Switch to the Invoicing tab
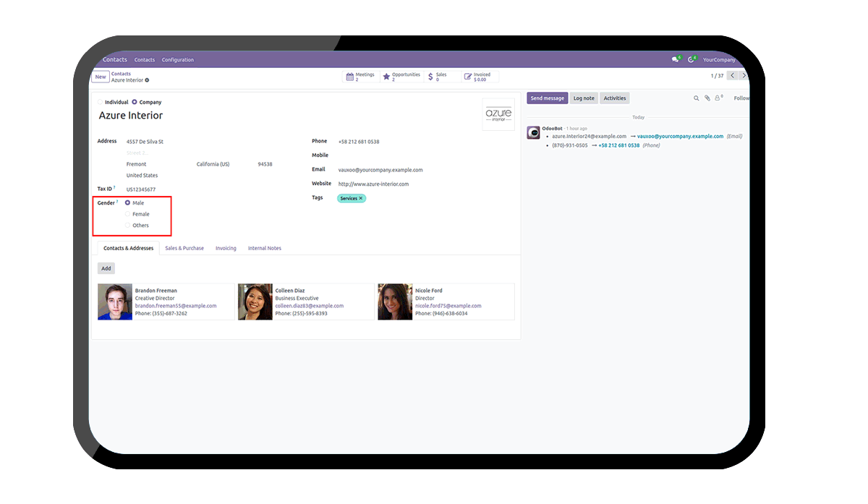The width and height of the screenshot is (868, 504). pyautogui.click(x=226, y=248)
